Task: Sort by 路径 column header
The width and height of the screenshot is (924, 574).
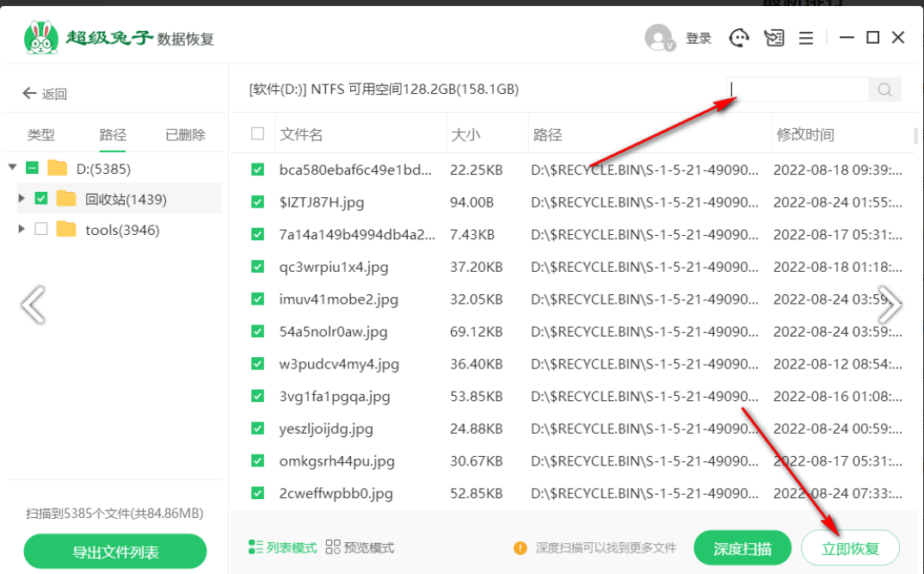Action: 547,134
